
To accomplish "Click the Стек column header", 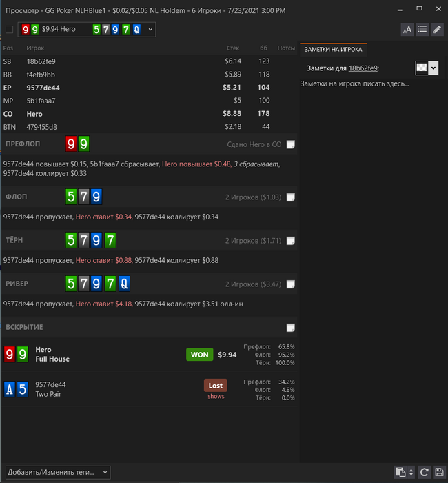I will tap(233, 48).
